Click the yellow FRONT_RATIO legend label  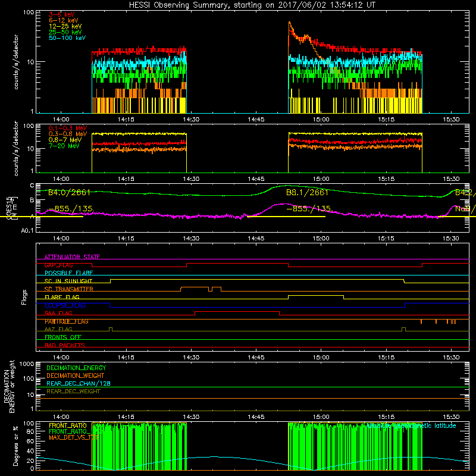tap(68, 425)
